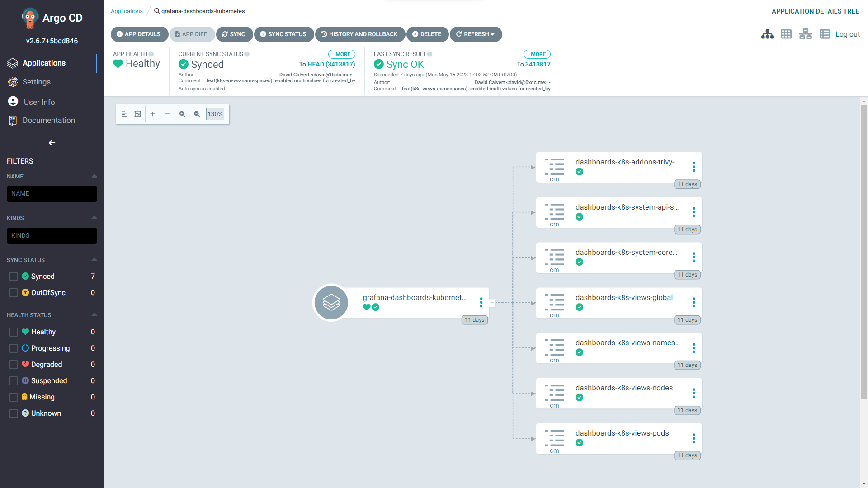Open menu for dashboards-k8s-views-pods node

click(694, 438)
